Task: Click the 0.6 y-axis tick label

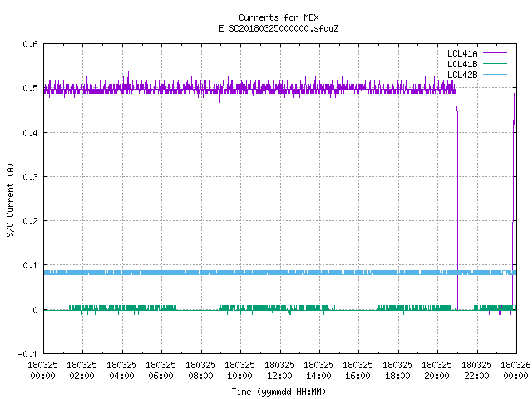Action: [x=30, y=44]
